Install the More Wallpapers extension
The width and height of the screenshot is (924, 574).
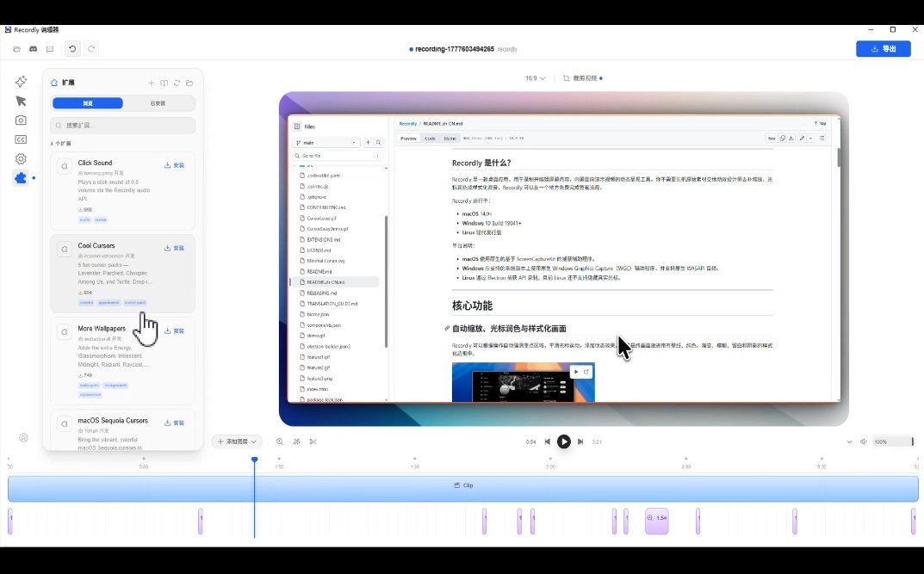click(x=175, y=330)
